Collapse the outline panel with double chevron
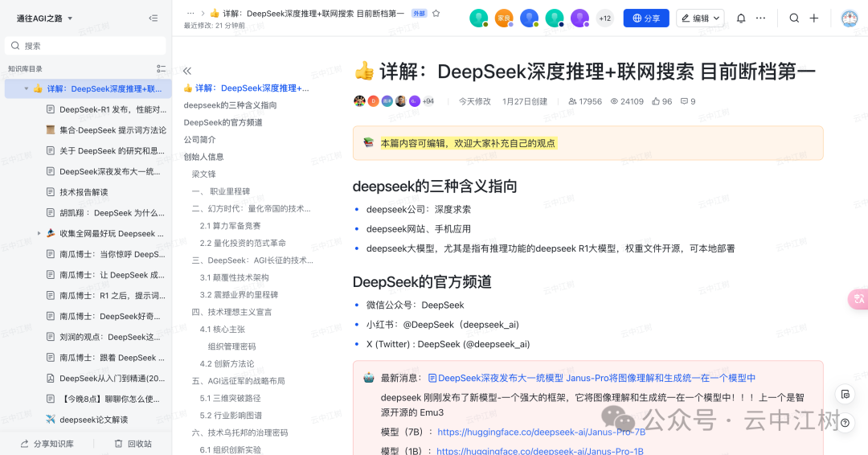The image size is (868, 455). coord(187,71)
